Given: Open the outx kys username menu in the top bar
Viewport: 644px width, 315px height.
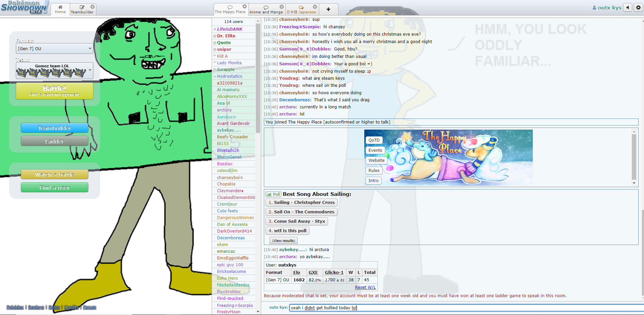Looking at the screenshot, I should pyautogui.click(x=607, y=7).
